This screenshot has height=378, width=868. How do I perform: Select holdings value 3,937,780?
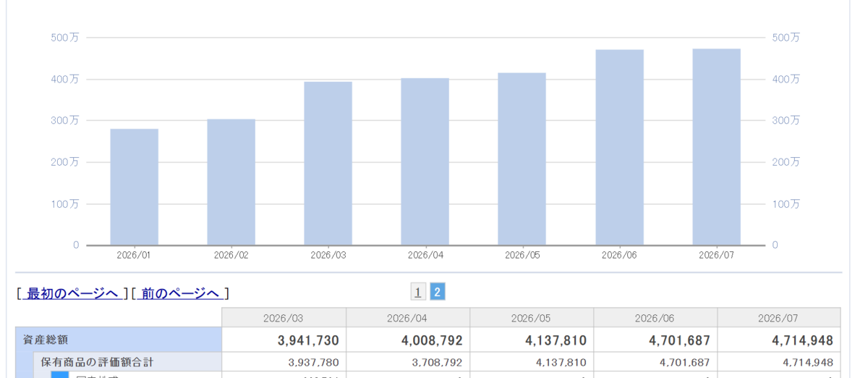313,362
